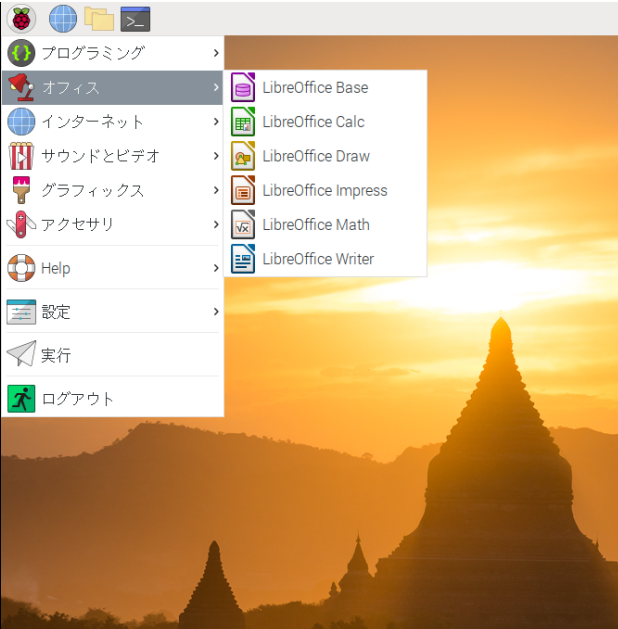Image resolution: width=618 pixels, height=629 pixels.
Task: Select the オフィス menu category
Action: 113,87
